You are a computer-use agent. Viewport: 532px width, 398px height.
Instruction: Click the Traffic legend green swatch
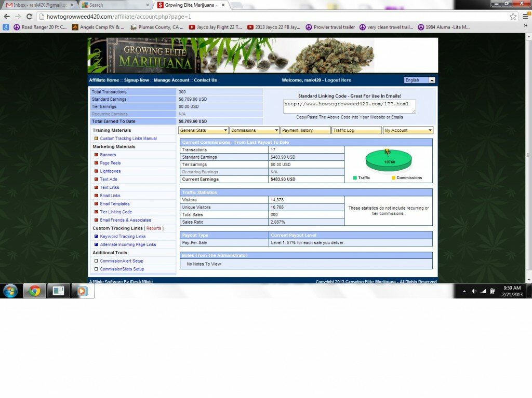point(355,177)
